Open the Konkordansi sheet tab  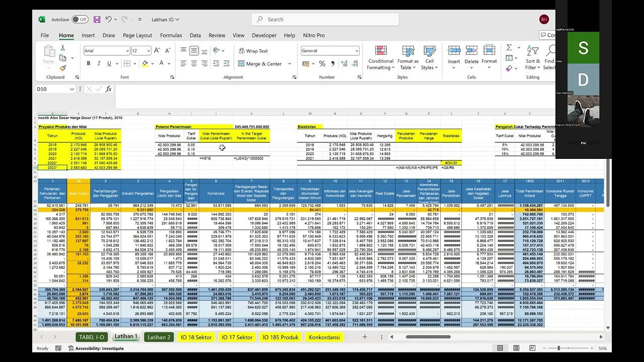pyautogui.click(x=325, y=337)
